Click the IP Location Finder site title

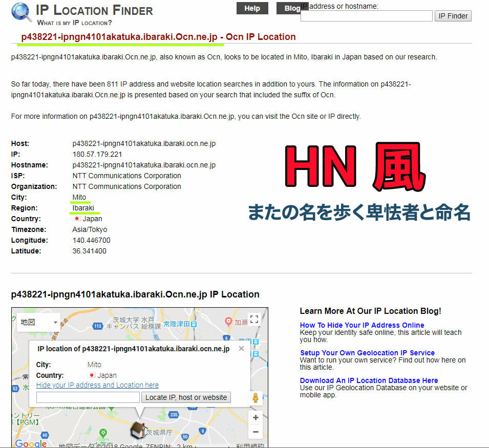click(x=95, y=10)
